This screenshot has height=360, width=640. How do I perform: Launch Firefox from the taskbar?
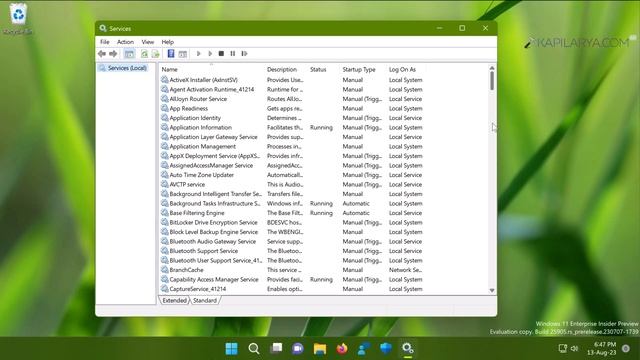342,349
